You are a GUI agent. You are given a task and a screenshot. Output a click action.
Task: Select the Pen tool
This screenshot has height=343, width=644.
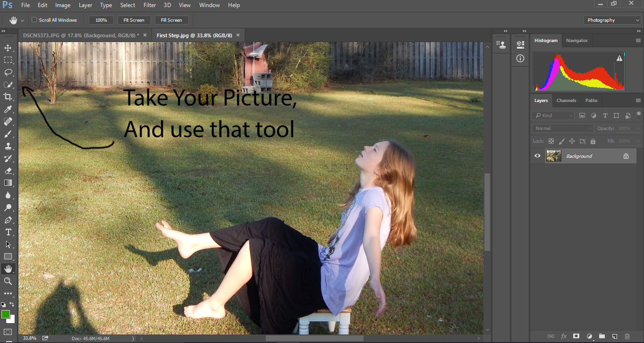8,220
